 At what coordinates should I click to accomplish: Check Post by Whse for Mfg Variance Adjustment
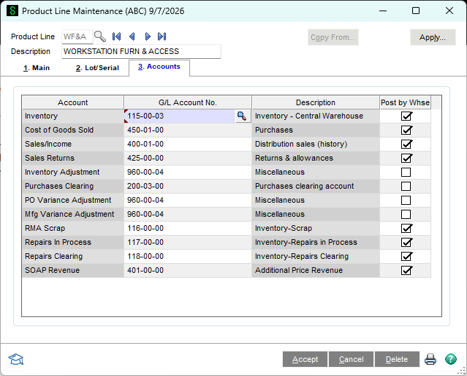click(x=406, y=214)
